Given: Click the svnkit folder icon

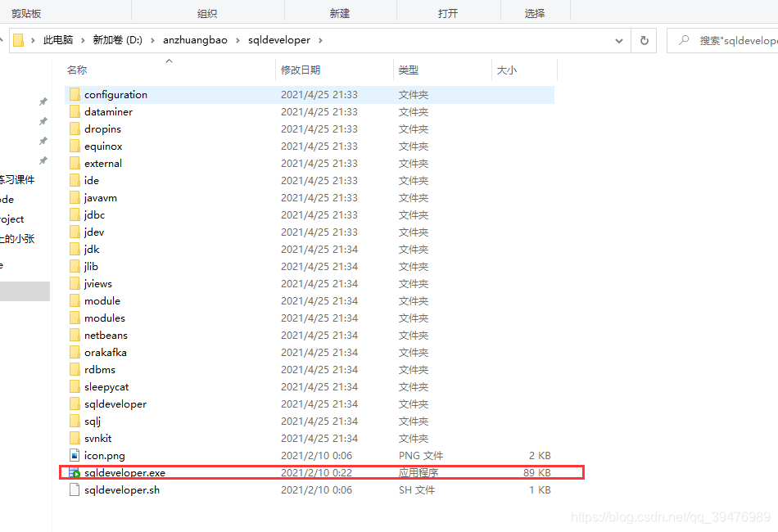Looking at the screenshot, I should pos(75,439).
